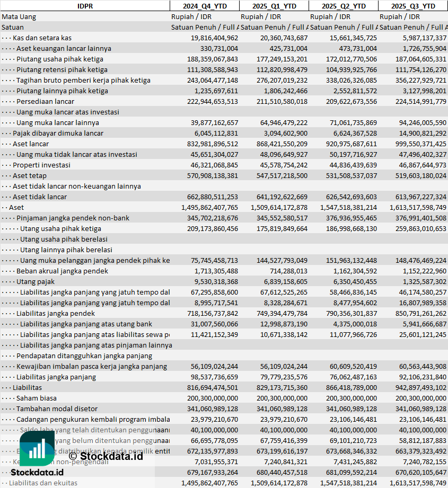Select Pajak dibayar dimuka lancar label

58,133
